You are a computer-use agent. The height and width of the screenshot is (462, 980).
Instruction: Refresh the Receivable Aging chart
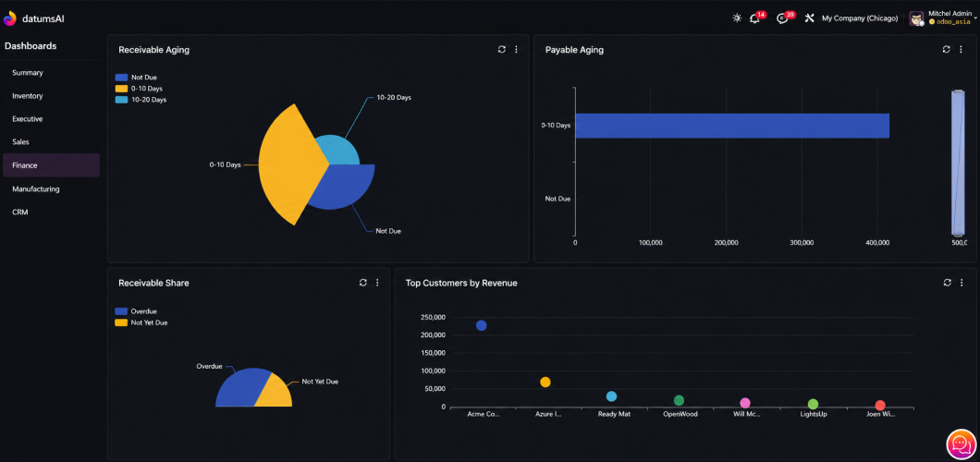coord(501,49)
